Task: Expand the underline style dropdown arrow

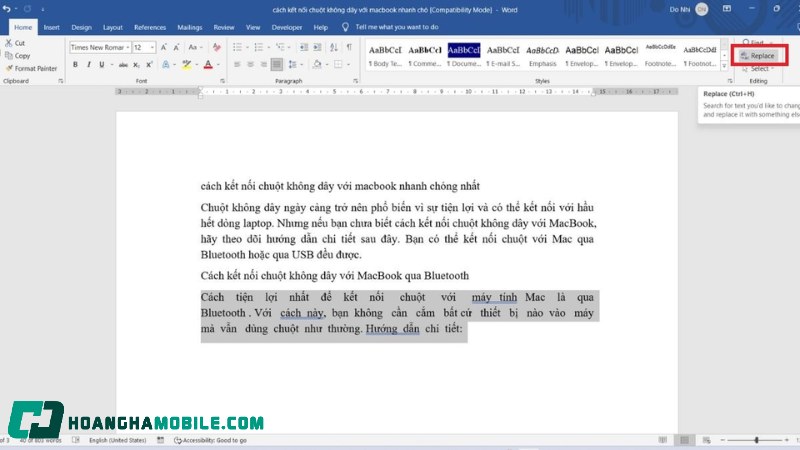Action: [x=112, y=65]
